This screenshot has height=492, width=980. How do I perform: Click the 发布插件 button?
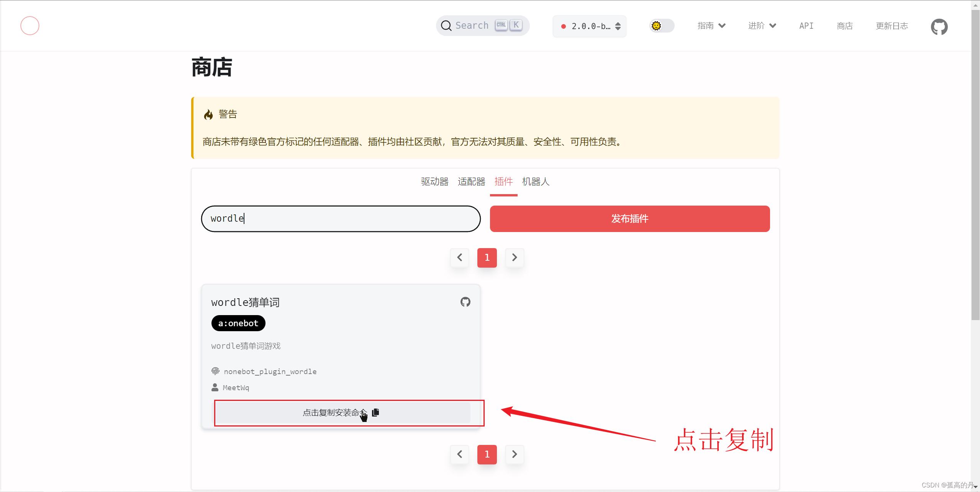(x=629, y=219)
